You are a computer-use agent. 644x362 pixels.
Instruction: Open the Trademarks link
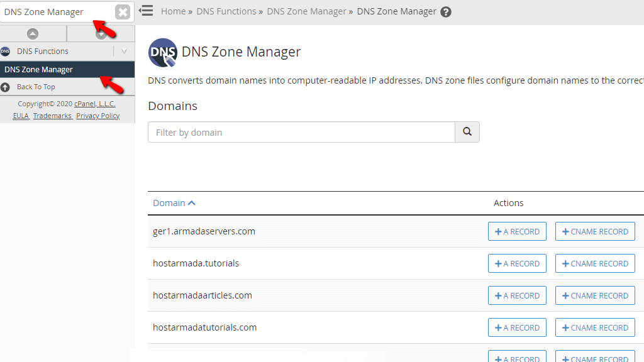[x=52, y=116]
